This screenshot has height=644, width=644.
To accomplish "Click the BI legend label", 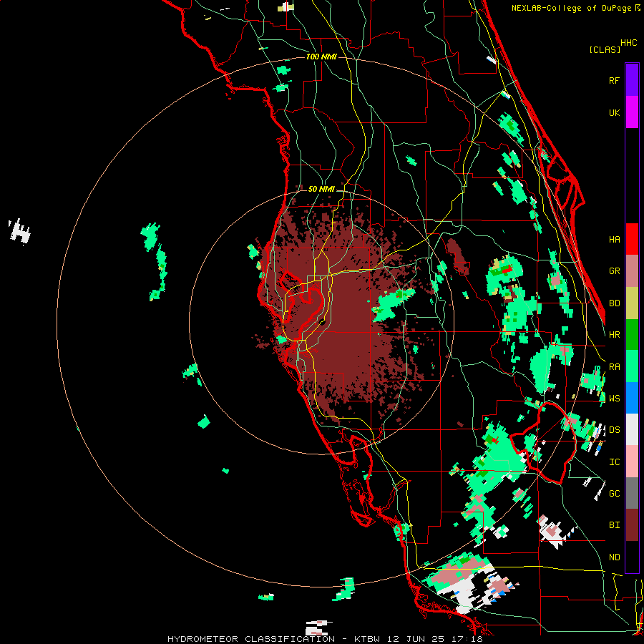I will [x=614, y=525].
